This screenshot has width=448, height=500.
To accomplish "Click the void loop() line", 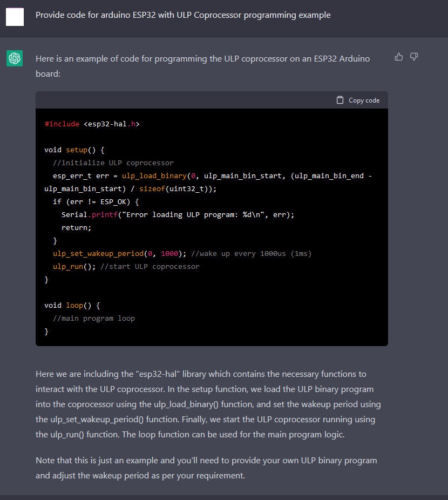I will 72,305.
